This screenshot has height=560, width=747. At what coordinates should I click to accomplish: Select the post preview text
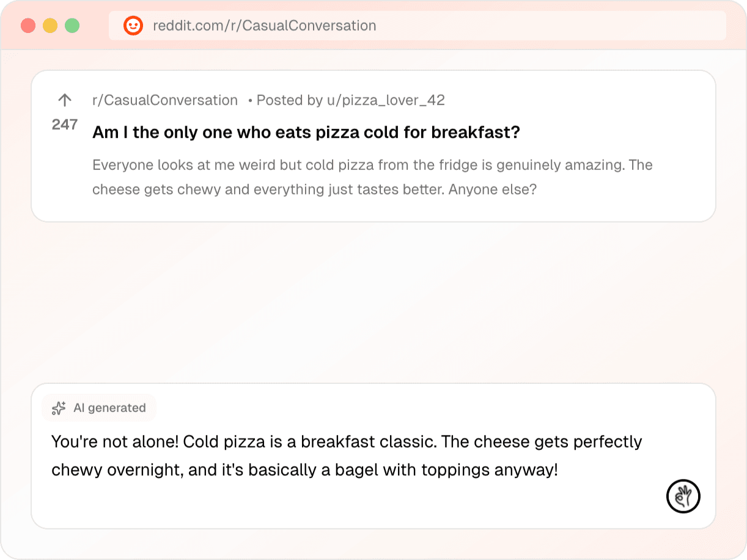372,177
